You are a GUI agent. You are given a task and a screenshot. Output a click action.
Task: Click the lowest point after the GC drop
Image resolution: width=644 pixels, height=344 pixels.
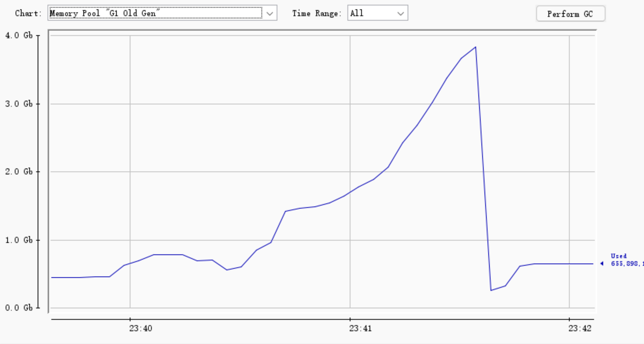coord(491,290)
